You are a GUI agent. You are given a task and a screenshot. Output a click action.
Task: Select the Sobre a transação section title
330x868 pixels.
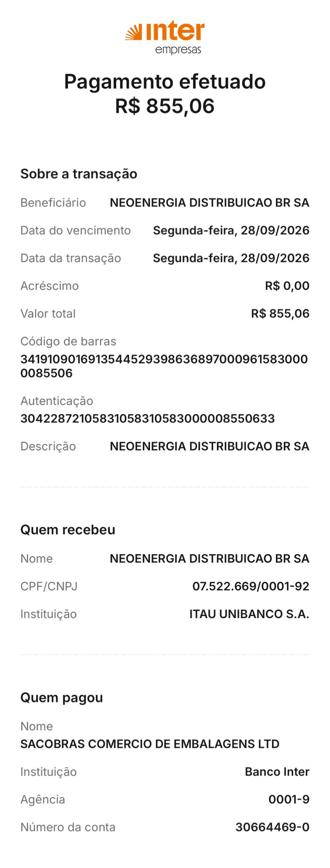(x=79, y=174)
